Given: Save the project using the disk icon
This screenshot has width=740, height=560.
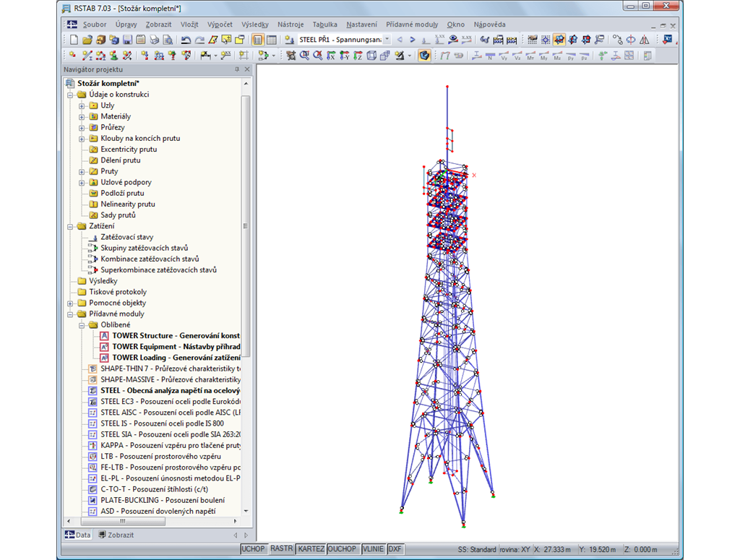Looking at the screenshot, I should (x=126, y=40).
